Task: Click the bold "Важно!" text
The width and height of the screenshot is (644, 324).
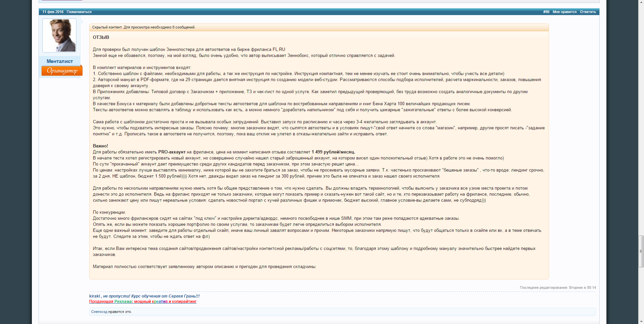Action: click(x=100, y=146)
